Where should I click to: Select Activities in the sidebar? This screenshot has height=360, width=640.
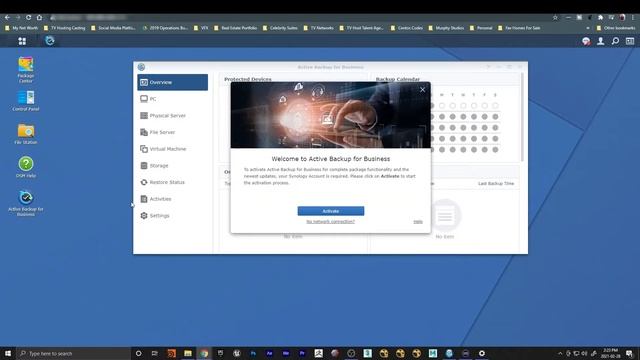pos(173,199)
